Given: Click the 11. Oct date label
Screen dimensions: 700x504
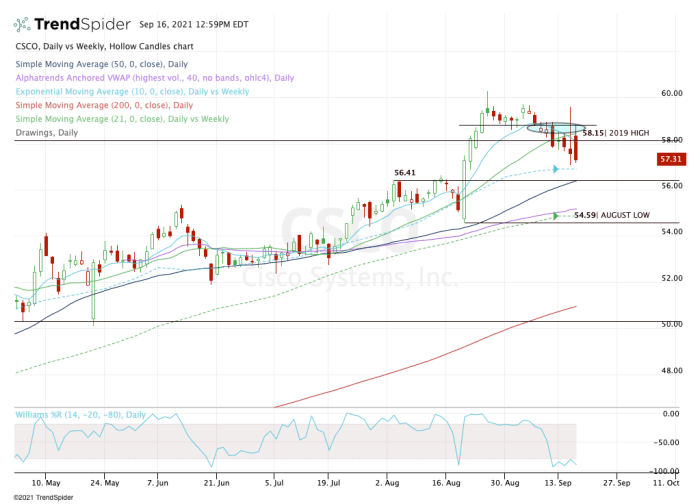Looking at the screenshot, I should (x=666, y=483).
